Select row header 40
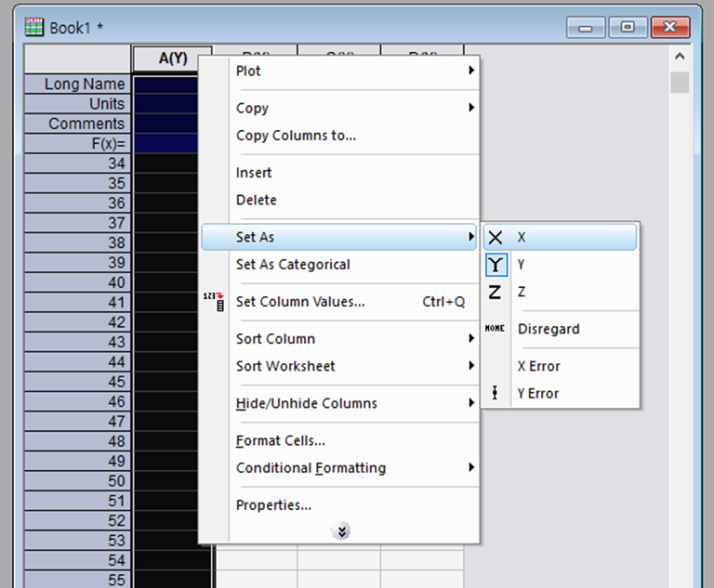714x588 pixels. click(x=77, y=282)
